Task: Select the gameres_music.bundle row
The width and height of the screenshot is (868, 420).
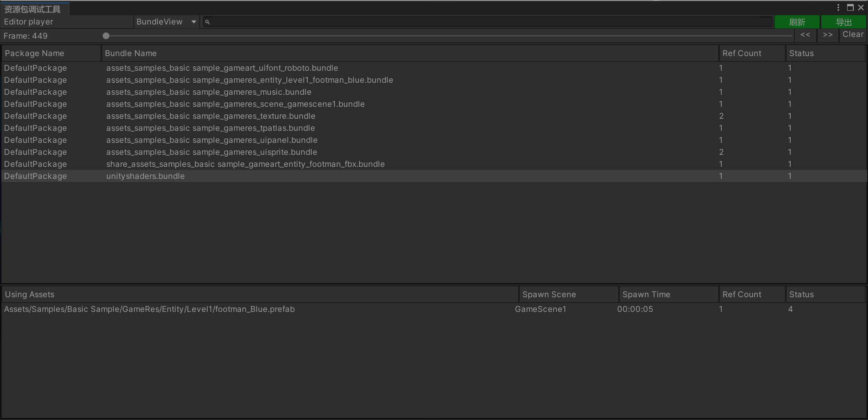Action: 209,92
